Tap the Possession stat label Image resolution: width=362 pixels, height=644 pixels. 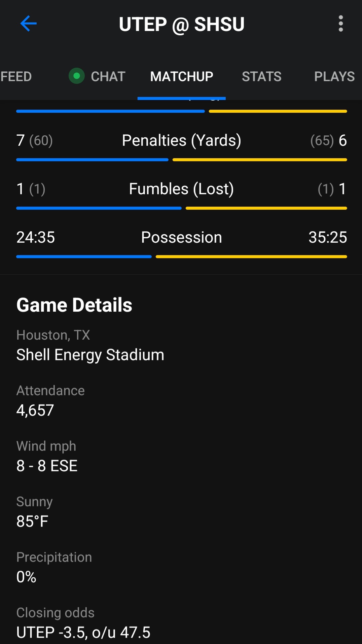(182, 237)
